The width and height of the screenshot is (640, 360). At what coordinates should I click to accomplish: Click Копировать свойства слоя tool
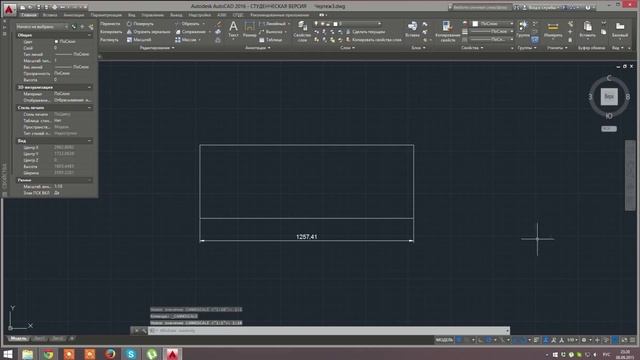373,40
